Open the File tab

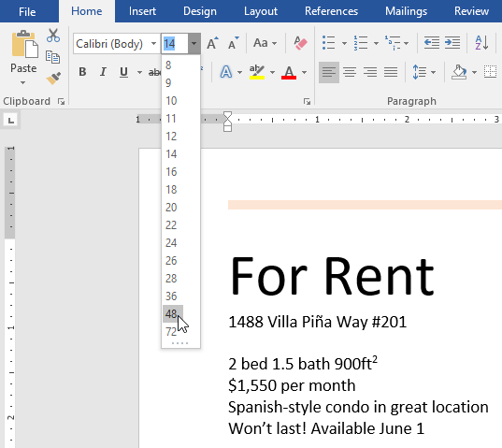(x=27, y=11)
